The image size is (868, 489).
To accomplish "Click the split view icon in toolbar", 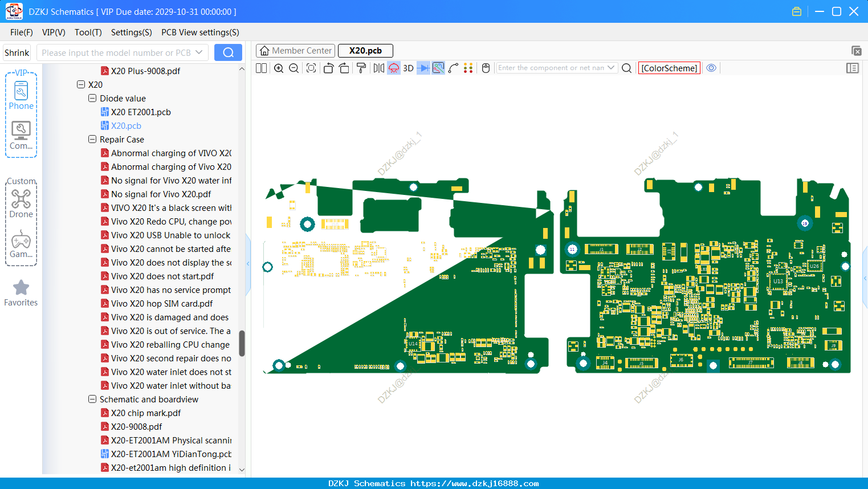I will 261,68.
